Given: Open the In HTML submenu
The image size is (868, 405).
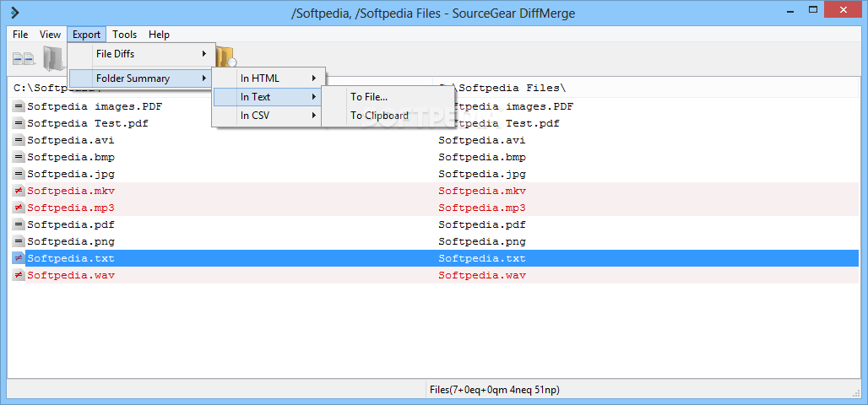Looking at the screenshot, I should click(269, 78).
